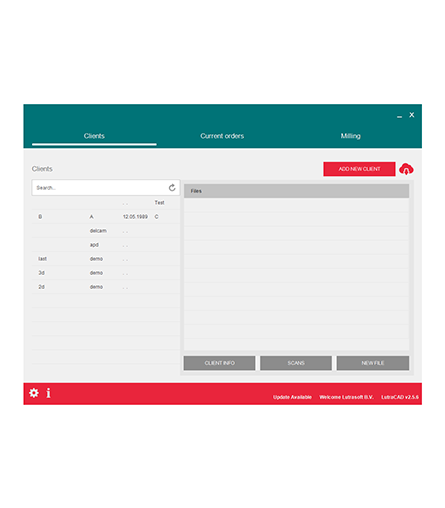
Task: Click the Update Available link
Action: [x=292, y=397]
